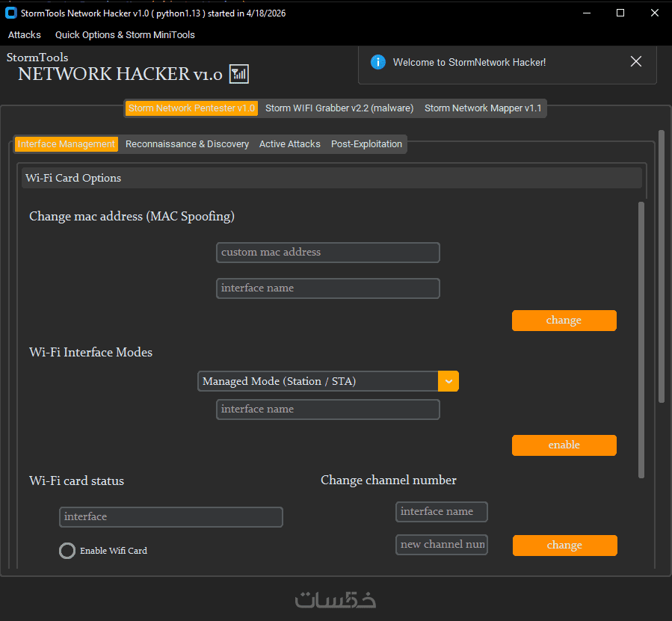The image size is (672, 621).
Task: Click the new channel number input field
Action: pos(442,545)
